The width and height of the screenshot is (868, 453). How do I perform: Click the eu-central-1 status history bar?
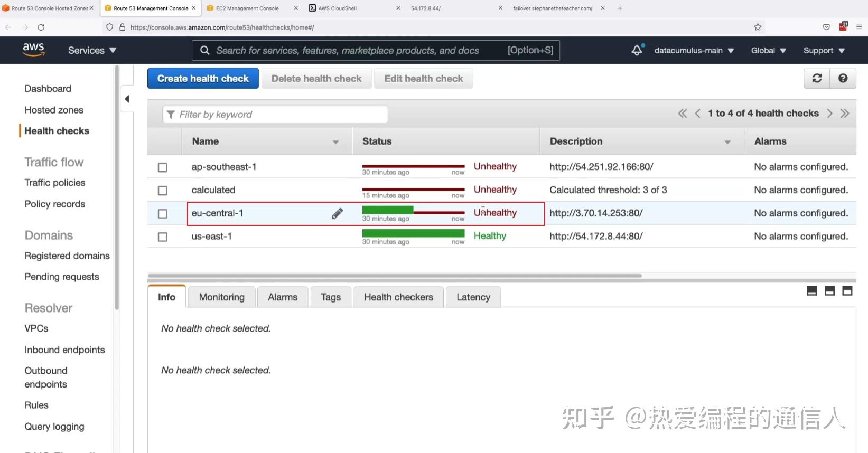coord(413,210)
